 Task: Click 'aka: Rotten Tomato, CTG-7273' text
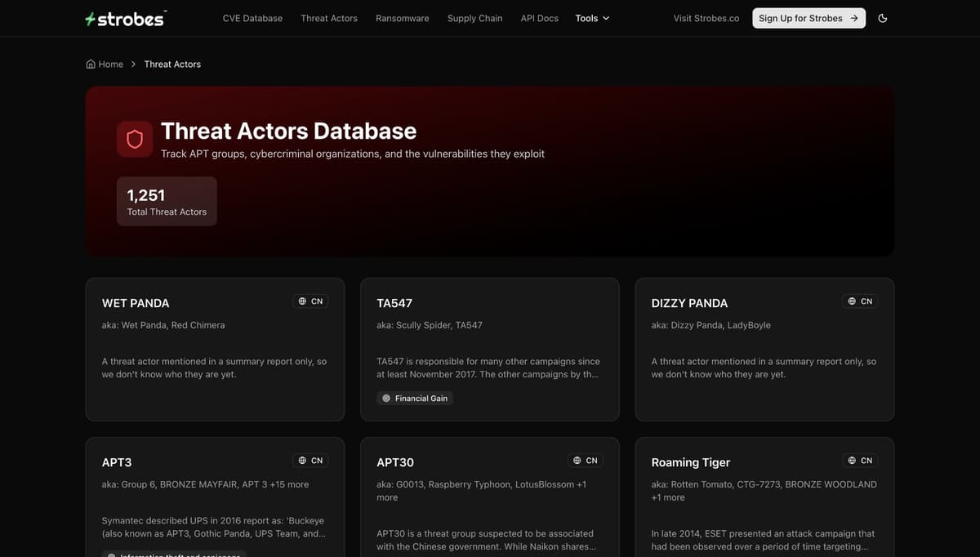point(764,491)
